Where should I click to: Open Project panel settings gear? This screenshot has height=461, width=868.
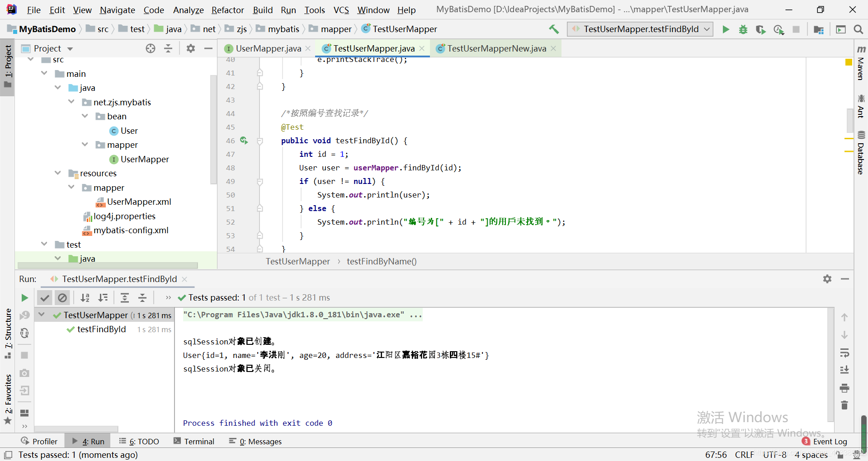[191, 48]
